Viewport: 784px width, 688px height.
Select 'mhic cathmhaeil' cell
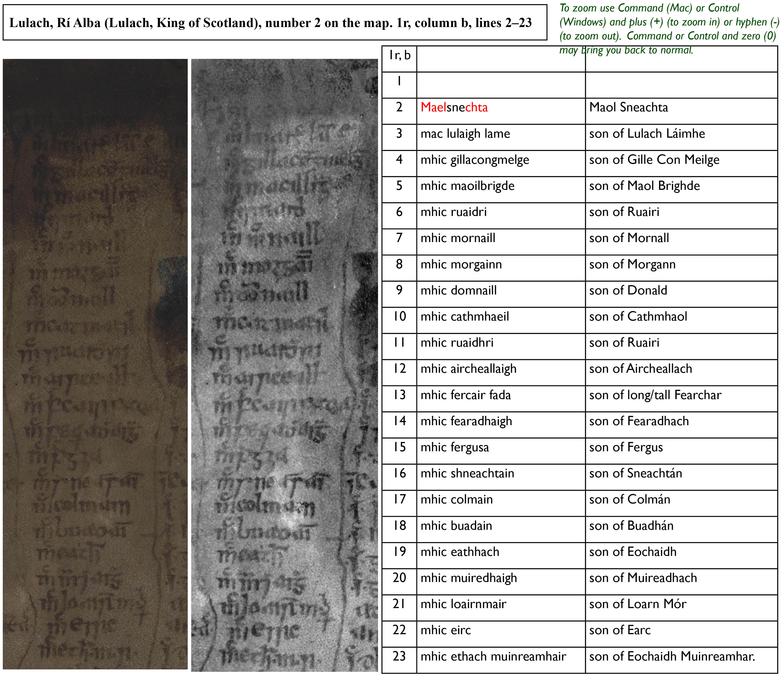[x=501, y=320]
